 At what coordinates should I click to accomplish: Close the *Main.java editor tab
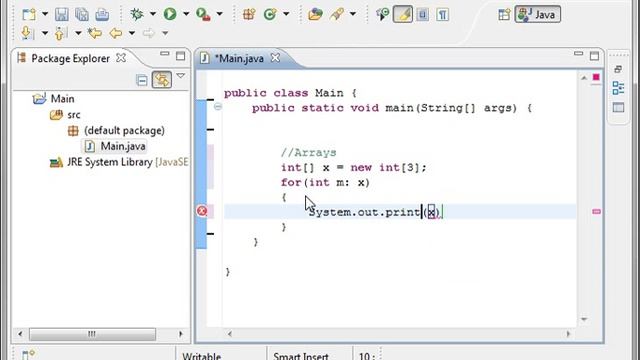(x=276, y=58)
